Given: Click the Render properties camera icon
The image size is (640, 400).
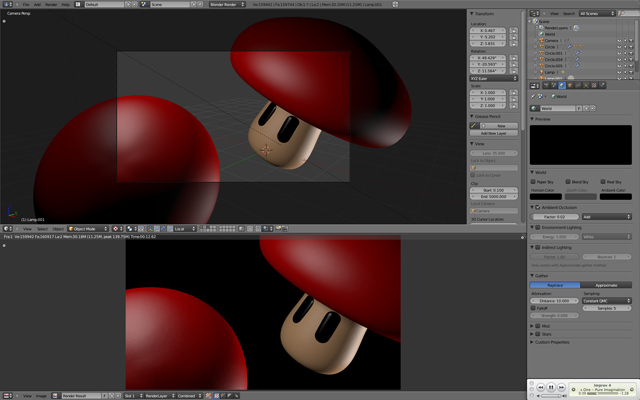Looking at the screenshot, I should pos(544,85).
